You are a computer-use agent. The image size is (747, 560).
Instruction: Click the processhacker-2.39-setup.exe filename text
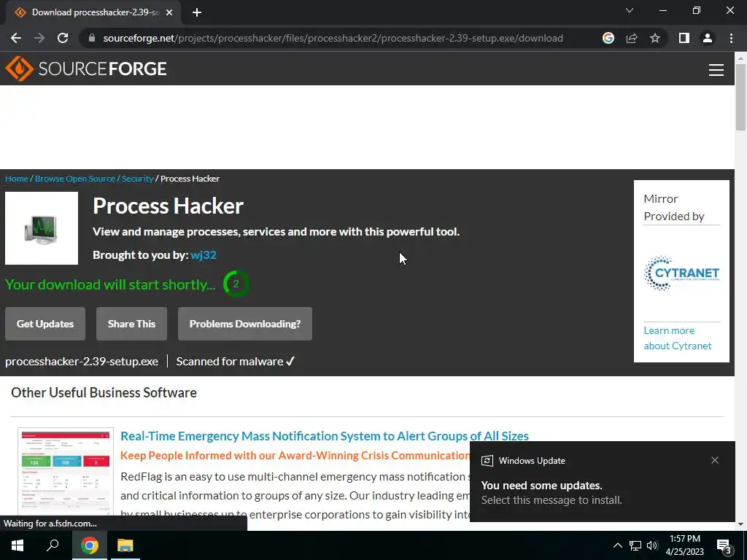(x=82, y=362)
